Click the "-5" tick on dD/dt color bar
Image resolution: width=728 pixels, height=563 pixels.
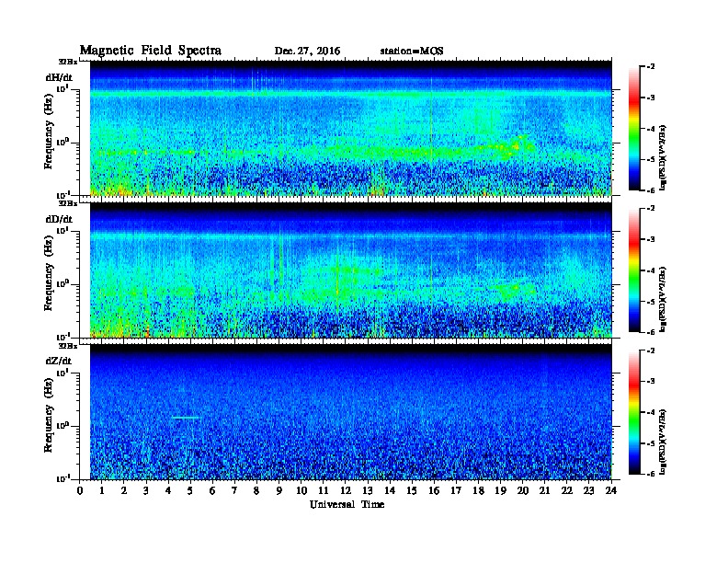[x=651, y=302]
